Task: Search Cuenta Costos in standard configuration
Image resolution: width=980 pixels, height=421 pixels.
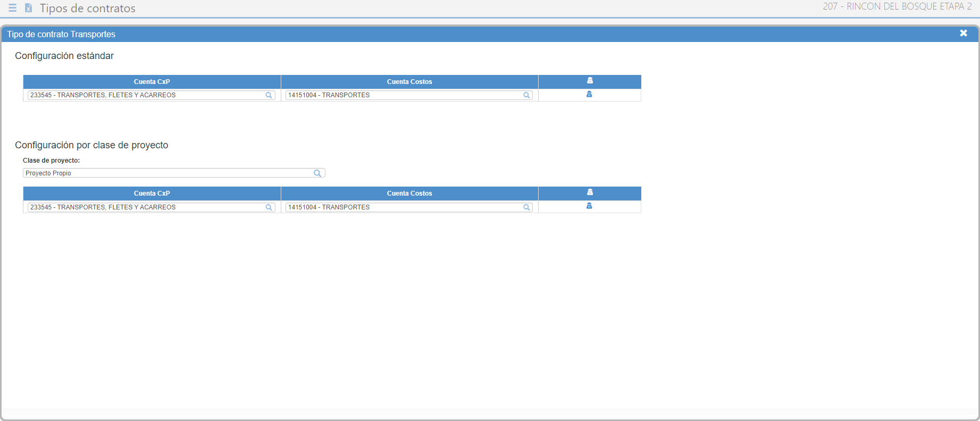Action: click(526, 95)
